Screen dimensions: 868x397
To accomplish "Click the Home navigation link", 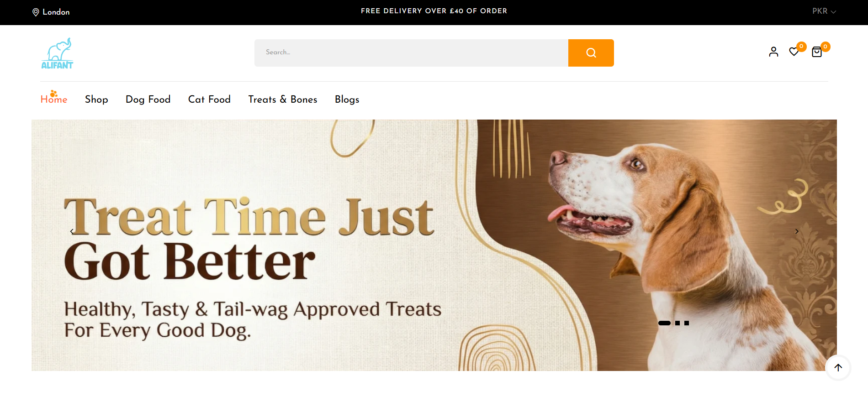I will (54, 99).
